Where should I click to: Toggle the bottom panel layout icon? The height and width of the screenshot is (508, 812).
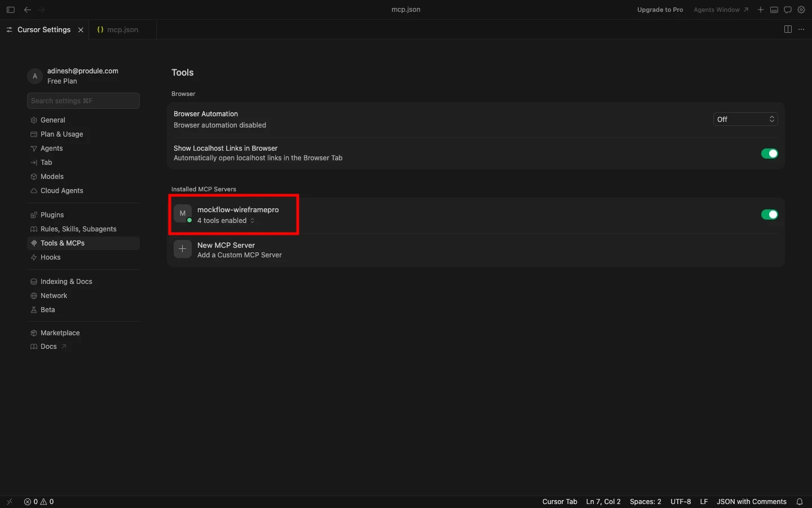(774, 10)
